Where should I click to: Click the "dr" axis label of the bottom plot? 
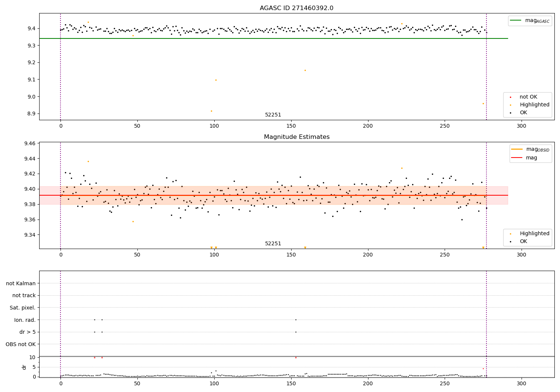(24, 367)
